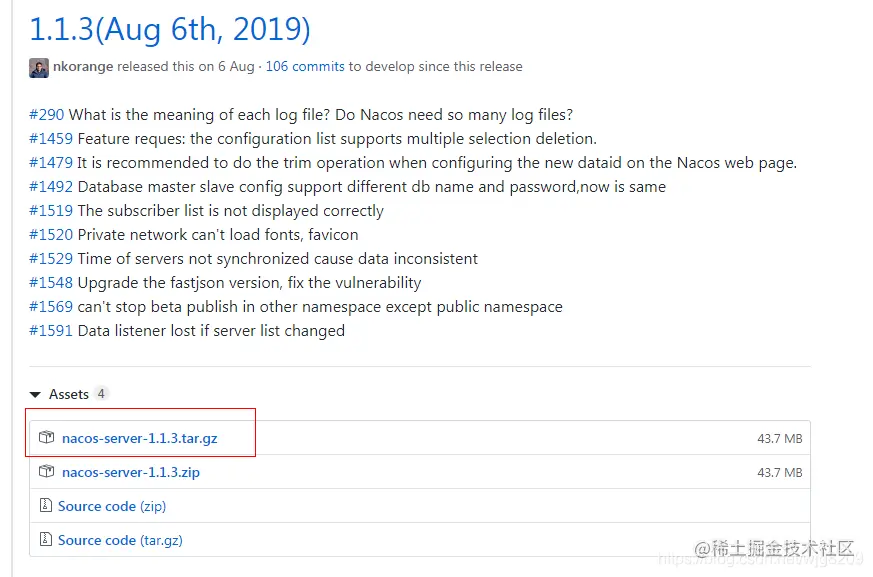Image resolution: width=873 pixels, height=577 pixels.
Task: Download nacos-server-1.1.3.zip
Action: (131, 472)
